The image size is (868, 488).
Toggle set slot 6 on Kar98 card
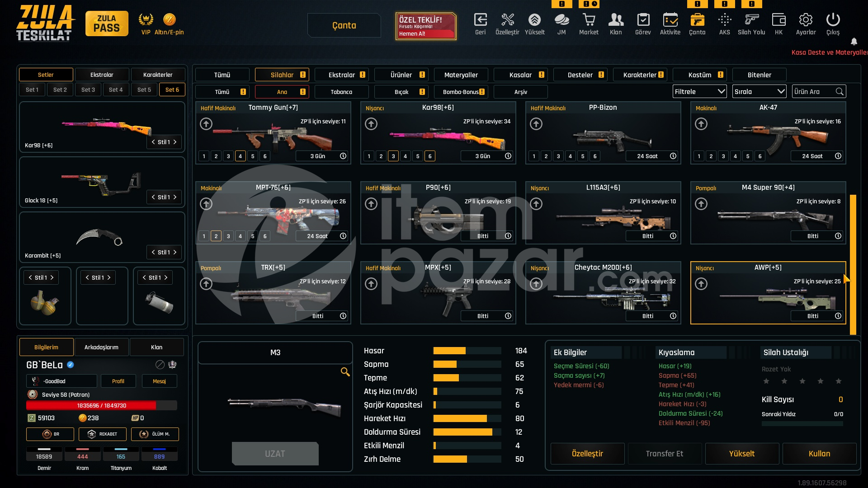[430, 156]
